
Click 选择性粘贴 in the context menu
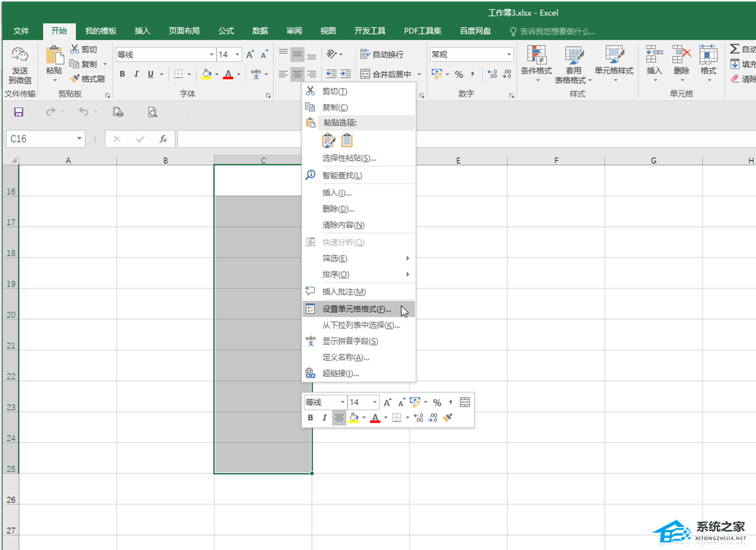point(349,158)
